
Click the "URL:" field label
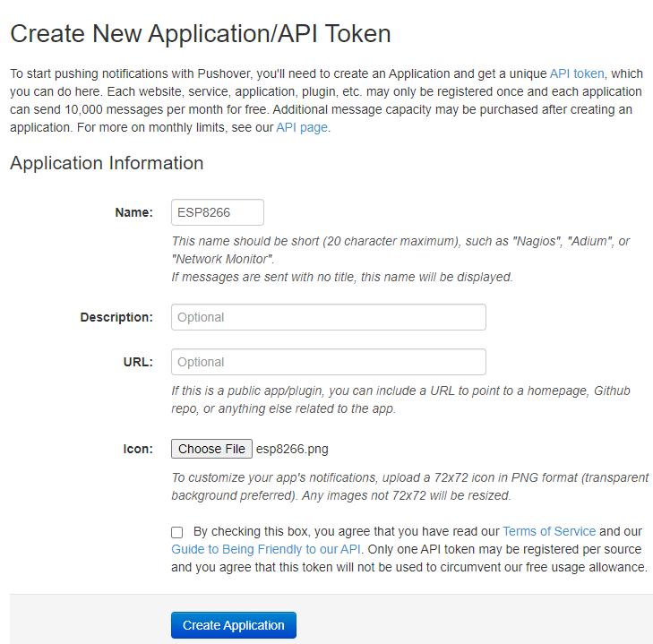(138, 362)
